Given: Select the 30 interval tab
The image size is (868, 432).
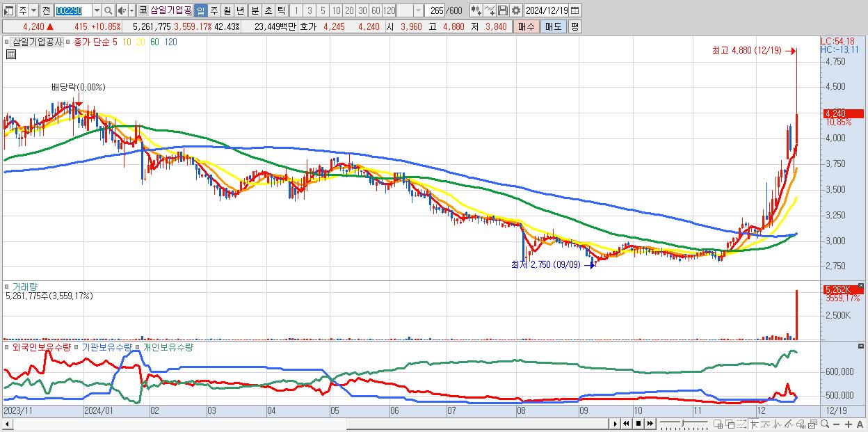Looking at the screenshot, I should point(362,10).
